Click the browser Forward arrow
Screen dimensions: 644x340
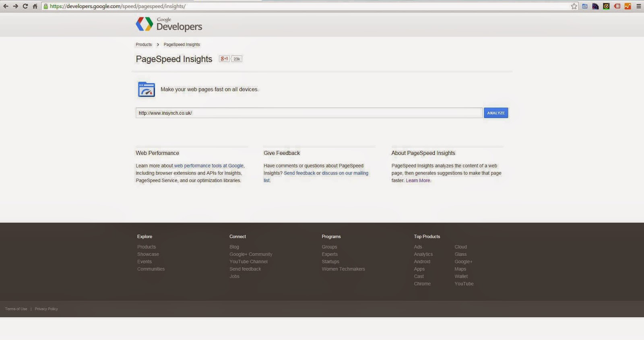tap(15, 6)
